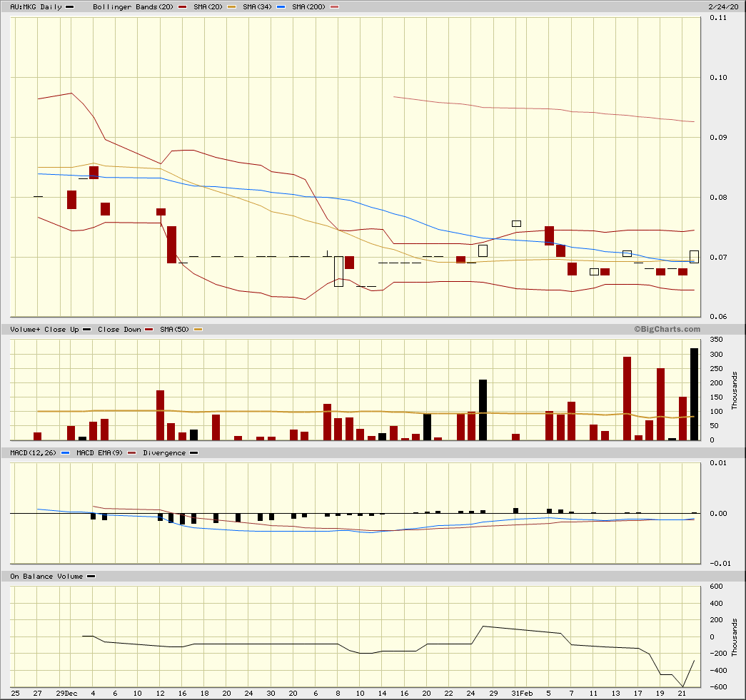This screenshot has width=746, height=700.
Task: Click the SMA(200) legend label
Action: (x=309, y=6)
